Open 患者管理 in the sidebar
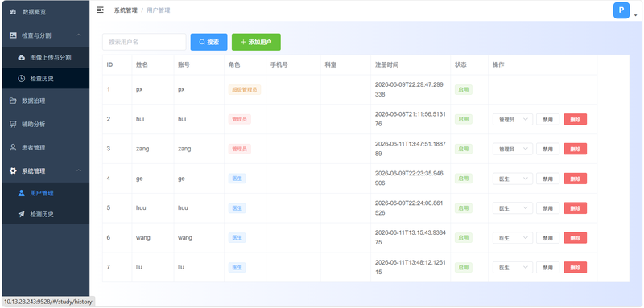Viewport: 644px width, 308px height. [46, 147]
